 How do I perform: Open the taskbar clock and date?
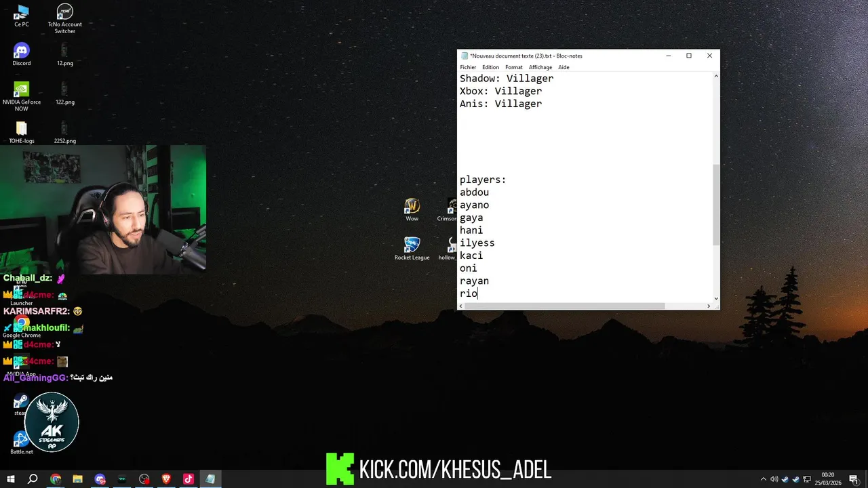pyautogui.click(x=828, y=479)
